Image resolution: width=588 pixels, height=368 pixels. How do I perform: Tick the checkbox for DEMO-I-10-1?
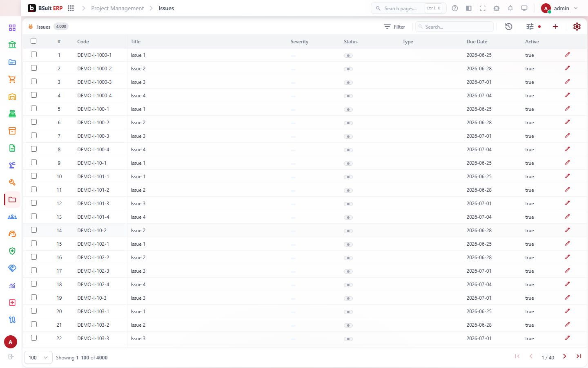34,162
